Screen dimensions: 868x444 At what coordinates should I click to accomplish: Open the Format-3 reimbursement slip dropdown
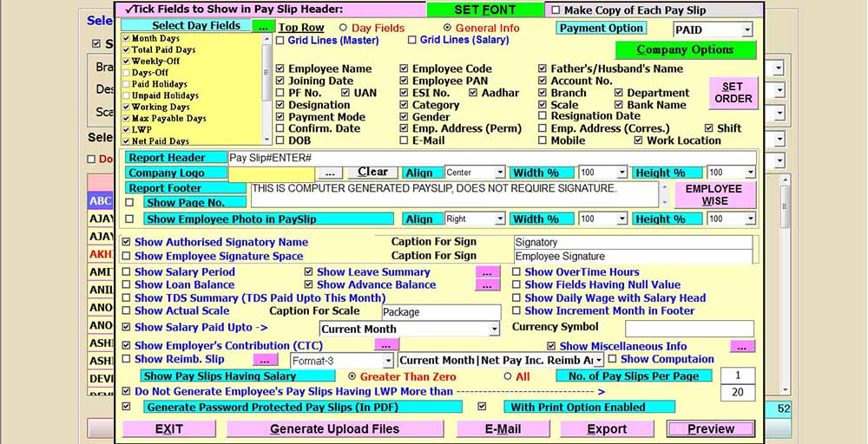[x=388, y=361]
